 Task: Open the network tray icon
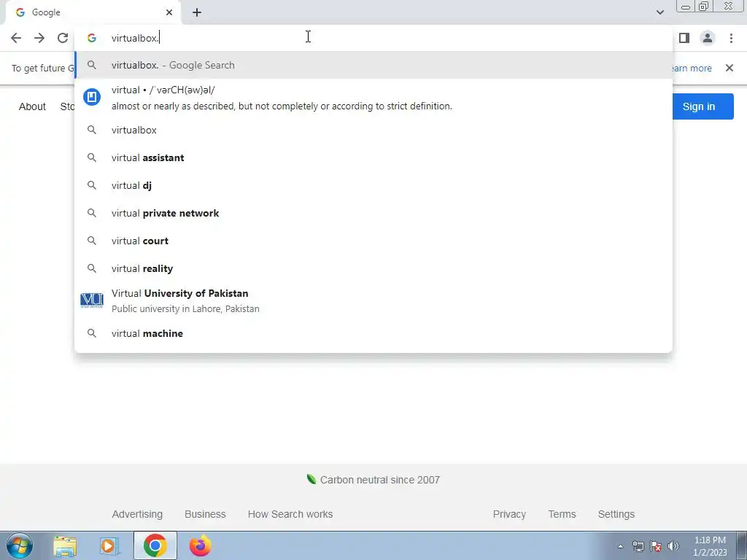tap(638, 546)
